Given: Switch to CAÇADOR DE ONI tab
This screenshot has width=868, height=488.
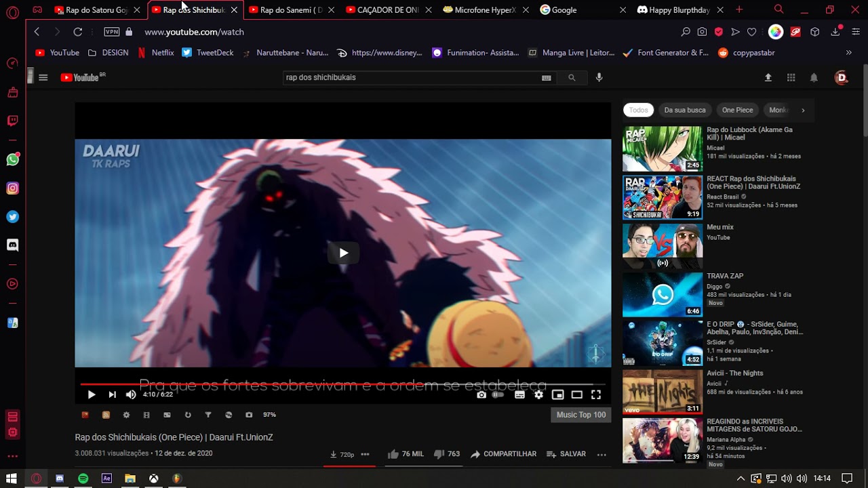Looking at the screenshot, I should [387, 10].
